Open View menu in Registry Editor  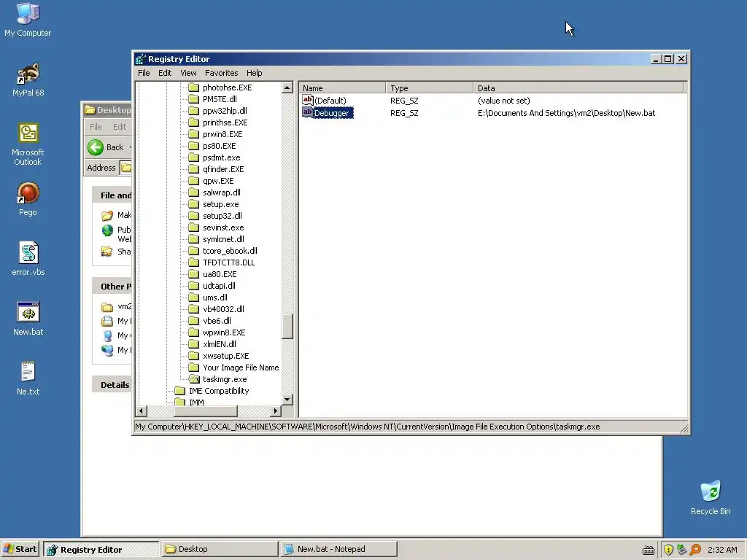pos(188,73)
